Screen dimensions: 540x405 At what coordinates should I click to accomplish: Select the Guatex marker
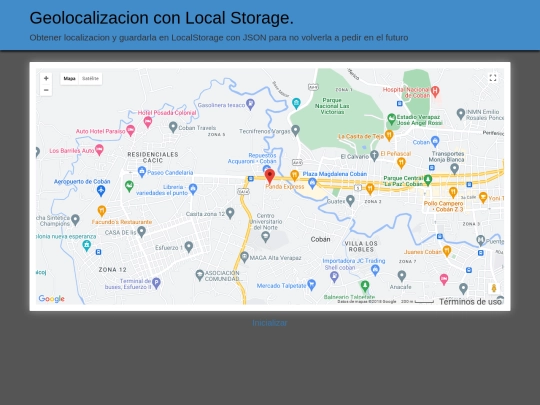click(350, 200)
